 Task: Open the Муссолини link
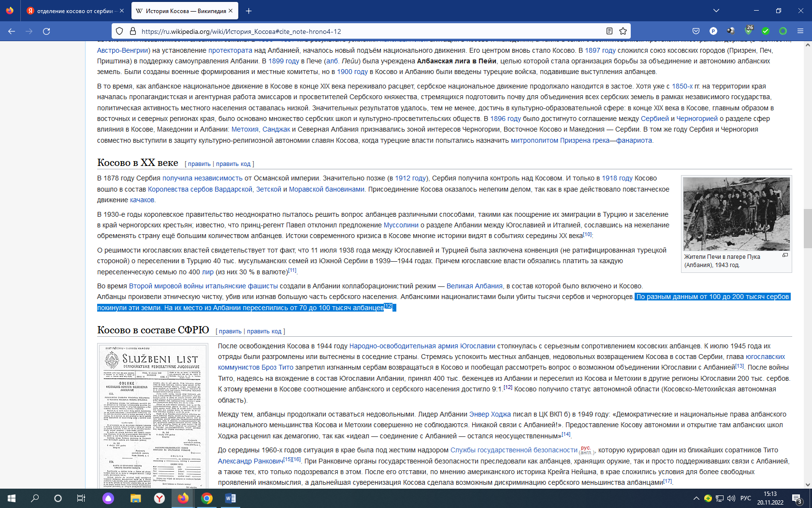[401, 225]
